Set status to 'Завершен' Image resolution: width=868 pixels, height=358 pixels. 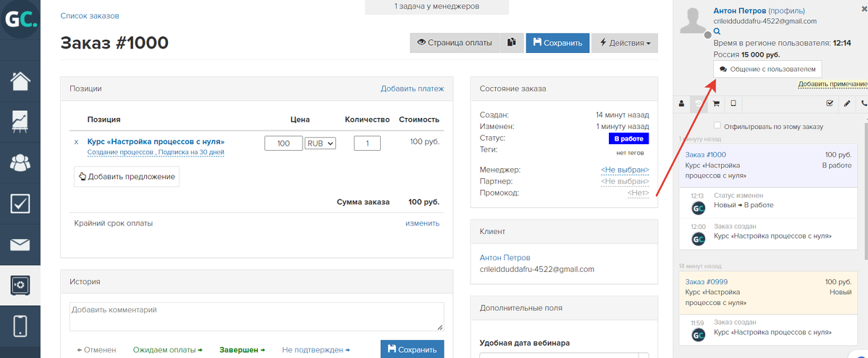243,350
